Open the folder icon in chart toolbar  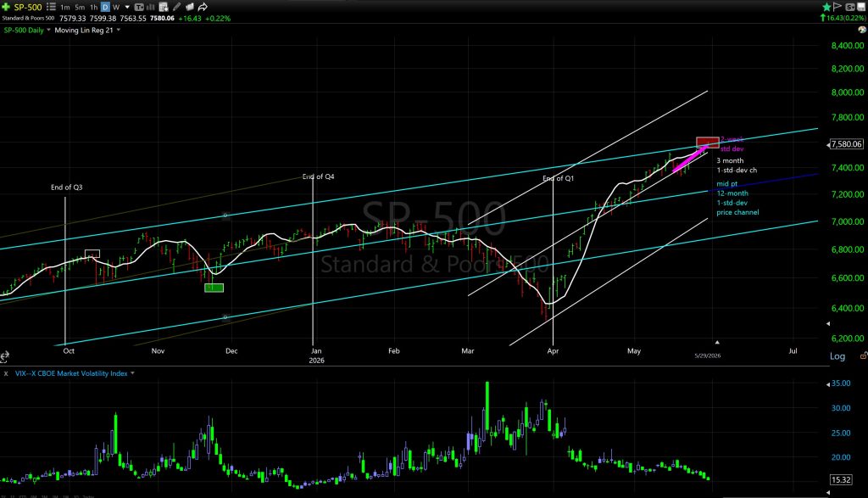click(x=189, y=7)
